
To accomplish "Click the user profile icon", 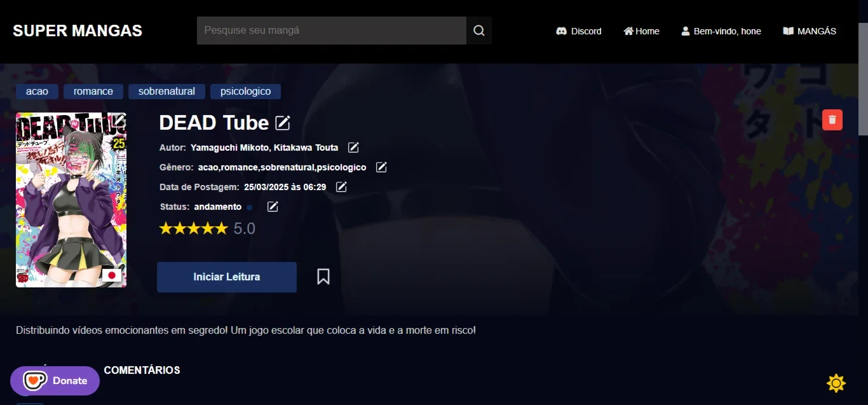I will click(686, 31).
